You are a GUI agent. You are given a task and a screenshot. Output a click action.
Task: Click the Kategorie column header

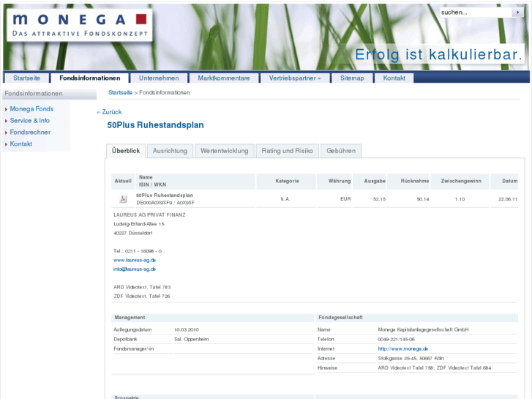coord(287,181)
